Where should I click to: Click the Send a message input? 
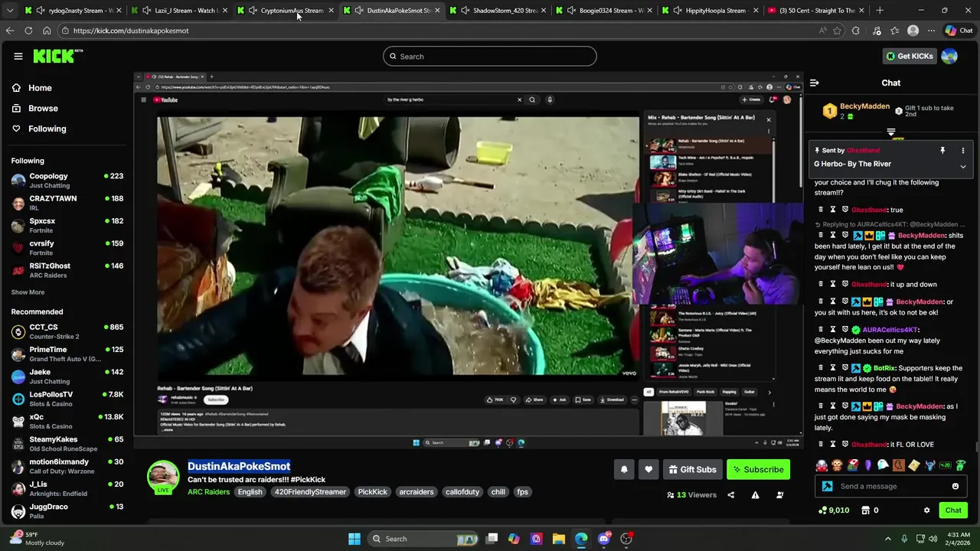892,486
